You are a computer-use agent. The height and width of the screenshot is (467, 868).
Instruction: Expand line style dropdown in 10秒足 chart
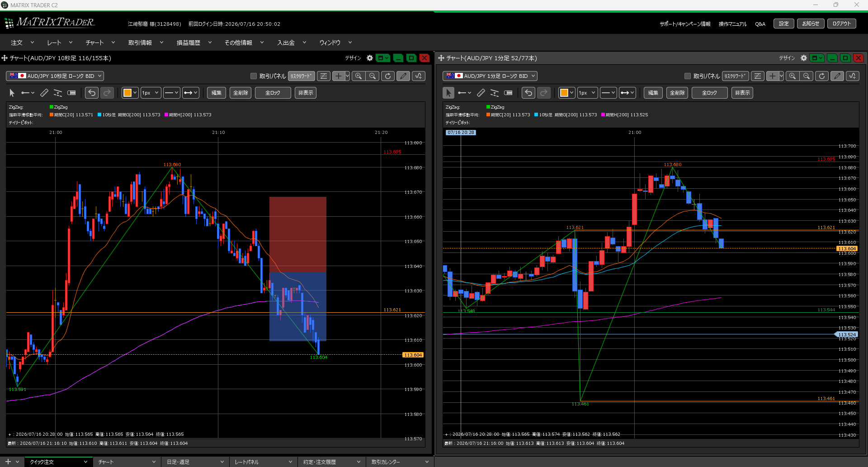[x=172, y=93]
